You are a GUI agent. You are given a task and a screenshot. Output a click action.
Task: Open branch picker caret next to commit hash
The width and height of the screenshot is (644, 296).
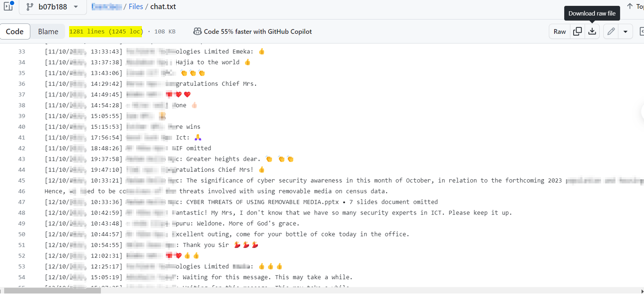click(76, 7)
